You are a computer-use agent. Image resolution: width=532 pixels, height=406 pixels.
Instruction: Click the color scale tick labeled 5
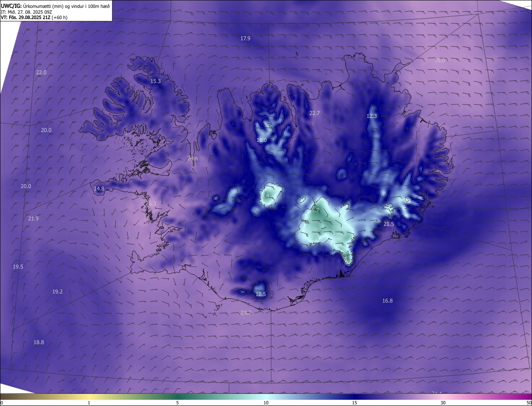(177, 403)
